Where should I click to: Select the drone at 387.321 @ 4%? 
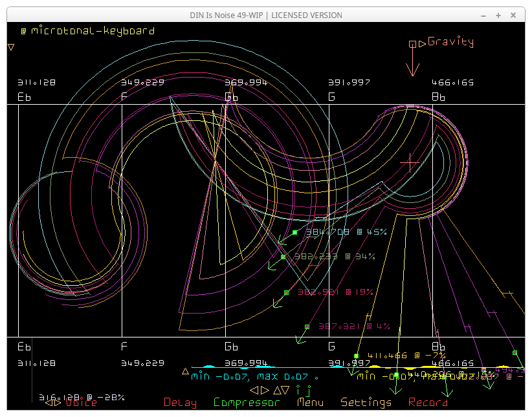307,327
